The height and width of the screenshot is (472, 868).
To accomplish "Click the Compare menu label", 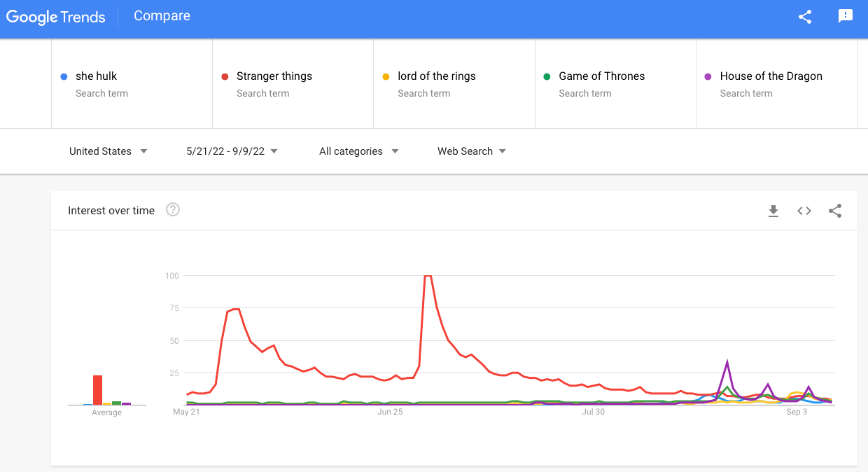I will (162, 15).
